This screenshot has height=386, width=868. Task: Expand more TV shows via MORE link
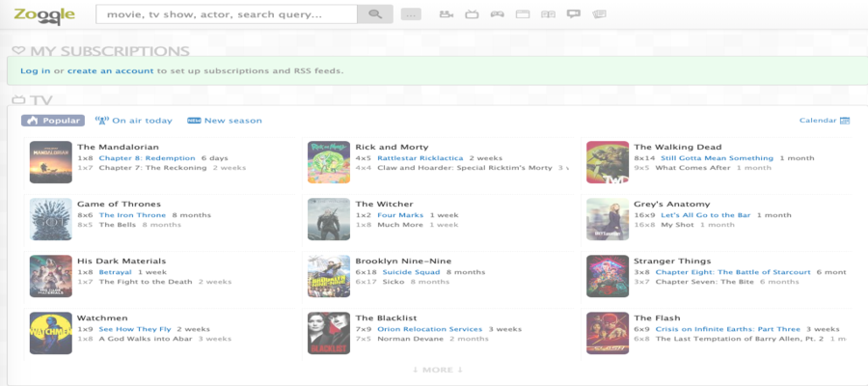[x=437, y=370]
